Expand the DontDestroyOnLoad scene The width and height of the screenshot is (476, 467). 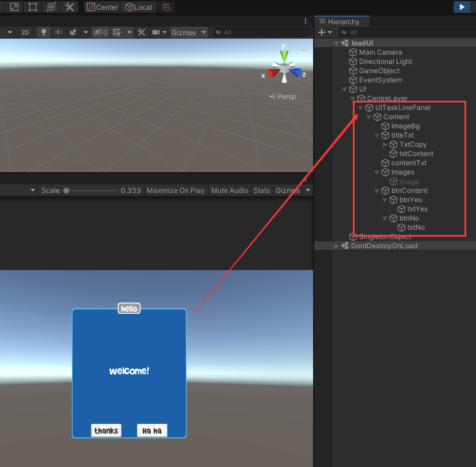coord(337,246)
